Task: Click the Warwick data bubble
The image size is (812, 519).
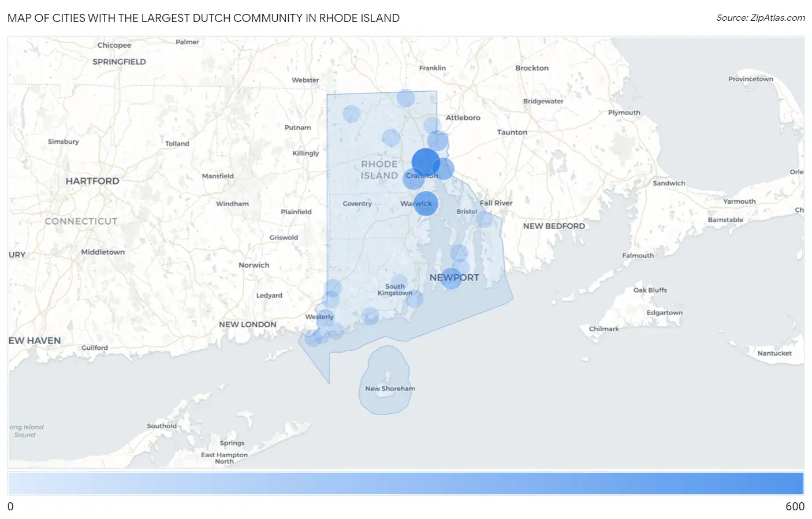Action: (426, 204)
